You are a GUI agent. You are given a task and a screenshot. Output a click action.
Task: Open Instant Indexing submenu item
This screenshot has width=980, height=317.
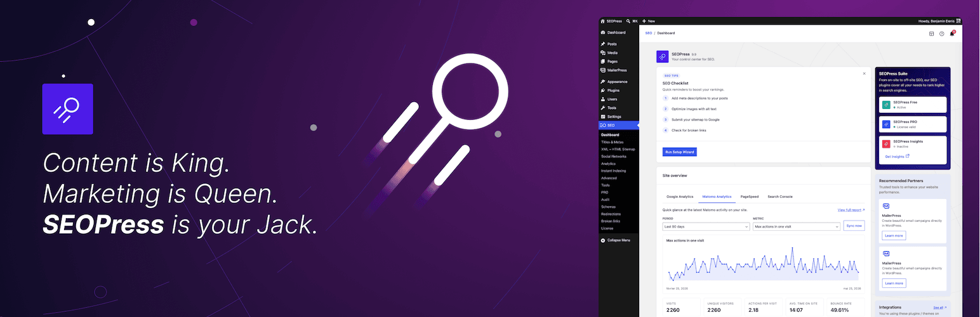coord(613,171)
